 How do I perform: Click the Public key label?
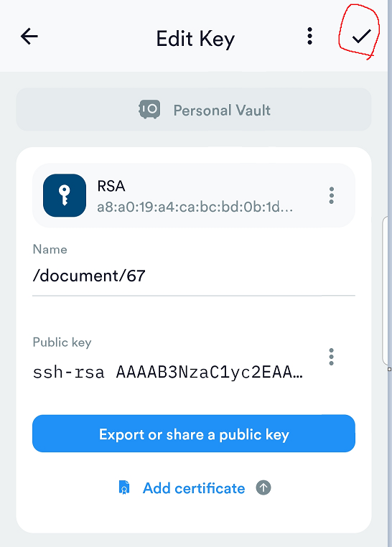point(62,342)
